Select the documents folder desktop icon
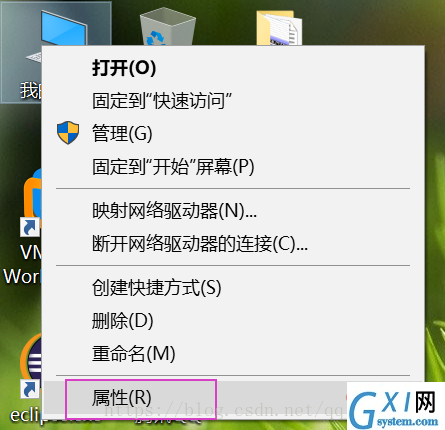The height and width of the screenshot is (430, 445). 279,29
